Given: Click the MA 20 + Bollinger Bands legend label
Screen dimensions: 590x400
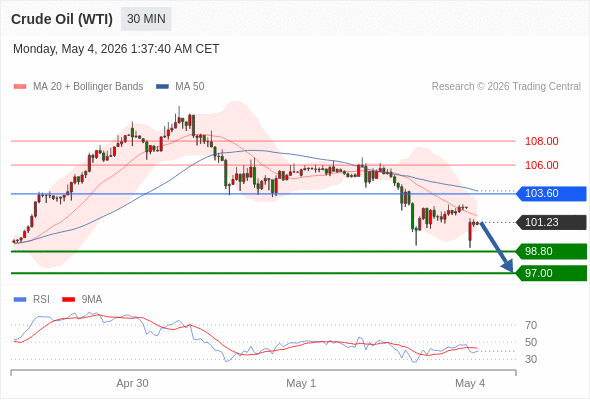Looking at the screenshot, I should [x=88, y=87].
